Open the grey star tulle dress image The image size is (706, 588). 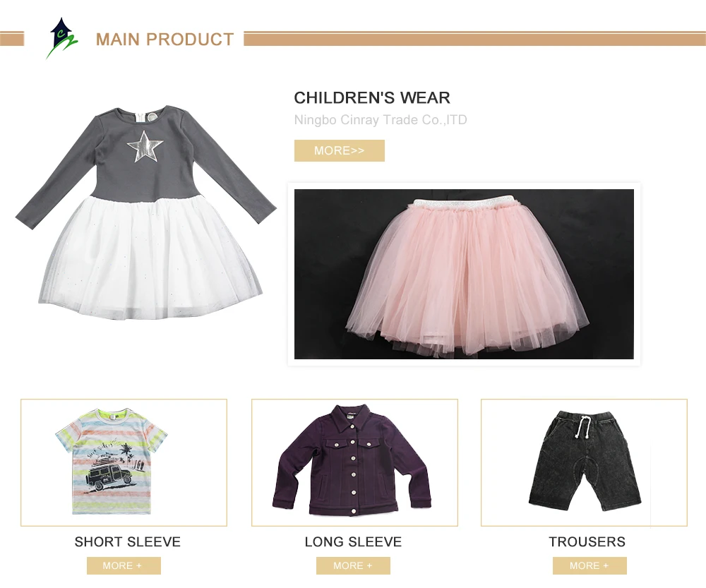point(146,213)
